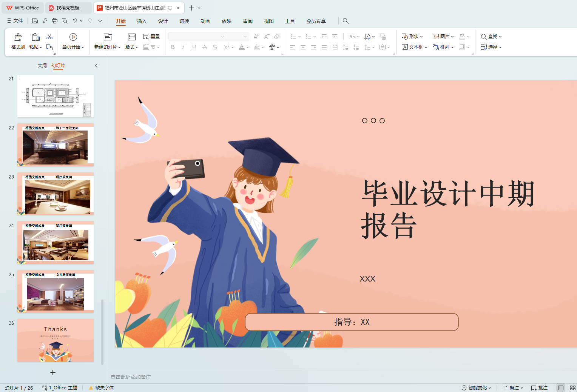Pick the font color (A) swatch
Viewport: 577px width, 392px height.
pyautogui.click(x=242, y=47)
